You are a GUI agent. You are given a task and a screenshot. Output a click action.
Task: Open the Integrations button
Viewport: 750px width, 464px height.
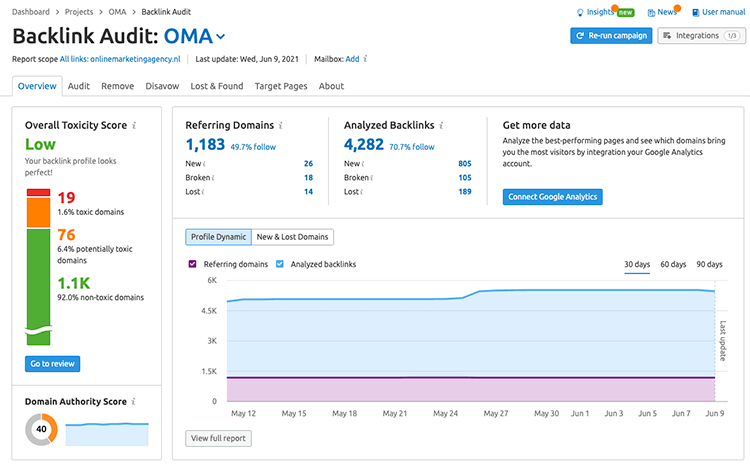(x=701, y=35)
